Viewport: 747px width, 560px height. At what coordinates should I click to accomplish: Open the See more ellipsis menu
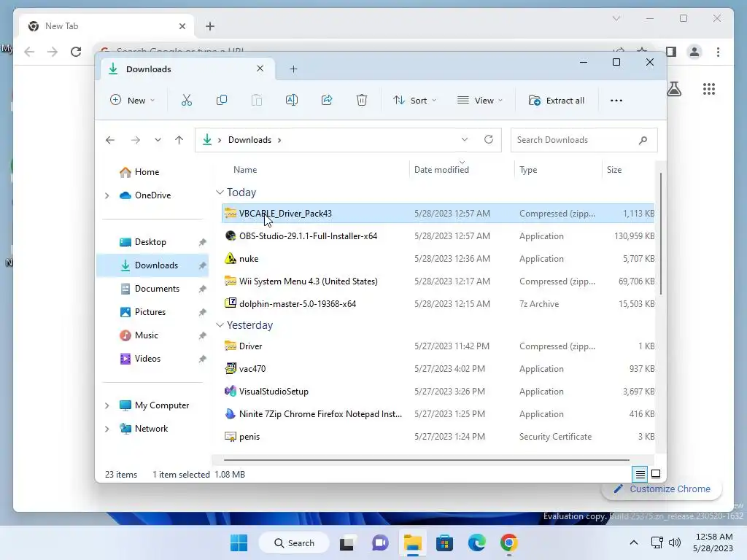tap(616, 101)
